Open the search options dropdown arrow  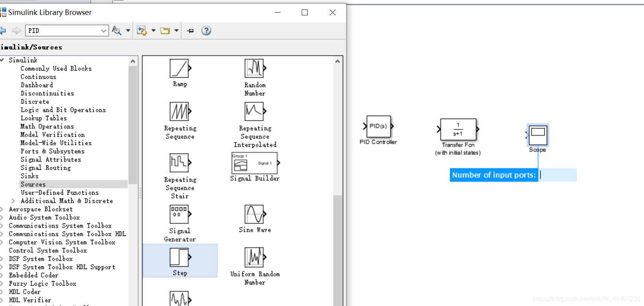(x=128, y=30)
